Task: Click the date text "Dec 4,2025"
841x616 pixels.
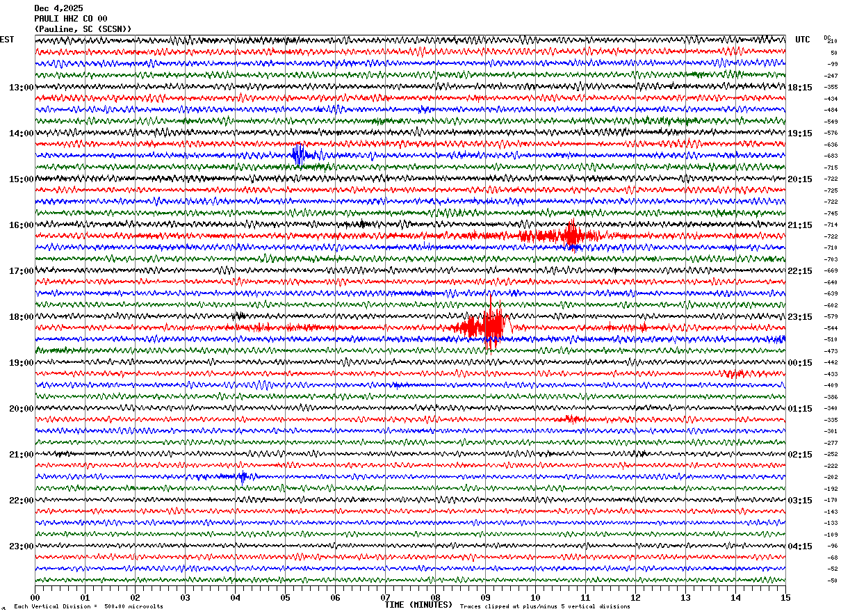Action: tap(58, 8)
